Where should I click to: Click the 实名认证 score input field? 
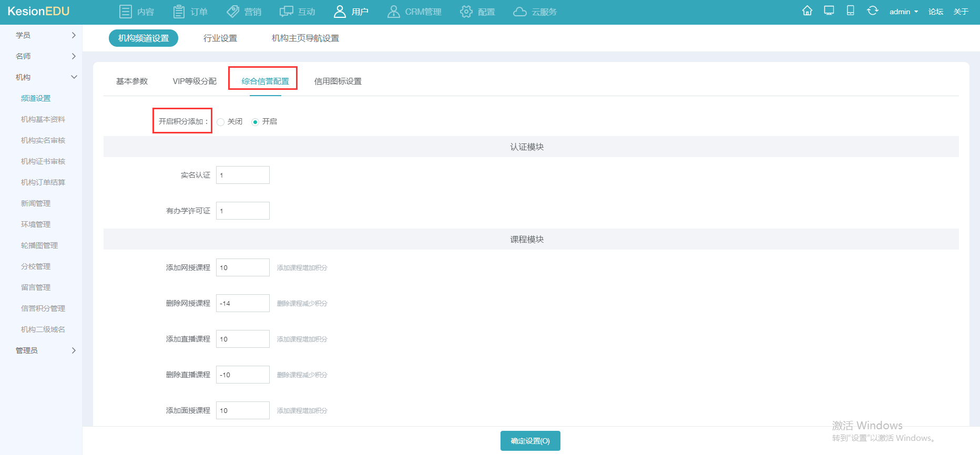click(x=243, y=175)
